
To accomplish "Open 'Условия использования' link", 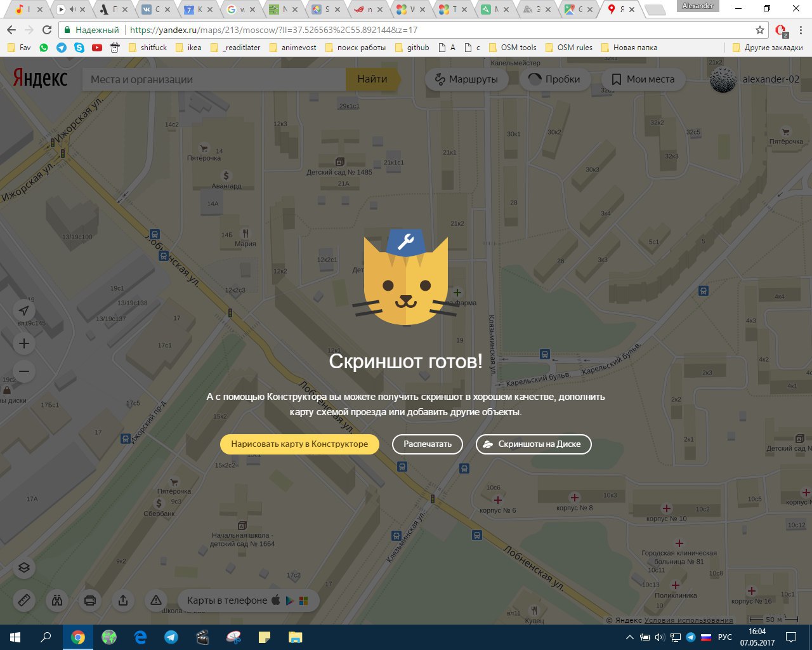I will click(x=688, y=620).
